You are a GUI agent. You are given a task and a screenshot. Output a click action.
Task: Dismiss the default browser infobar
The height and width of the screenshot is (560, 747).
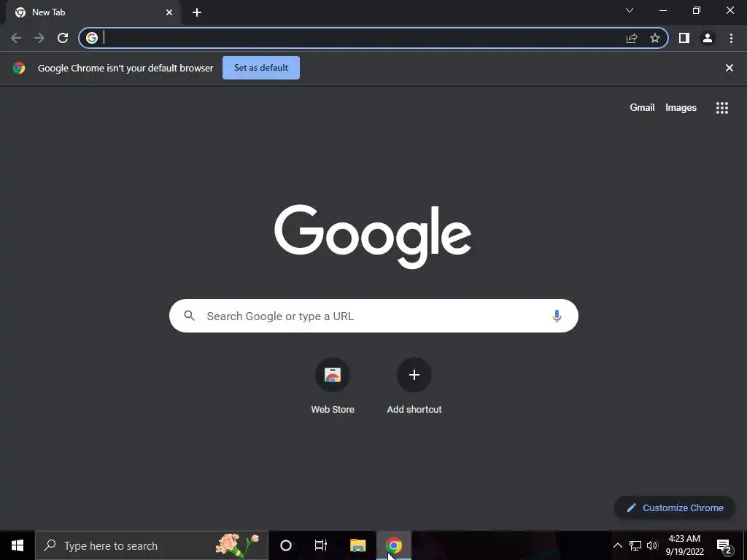[729, 68]
